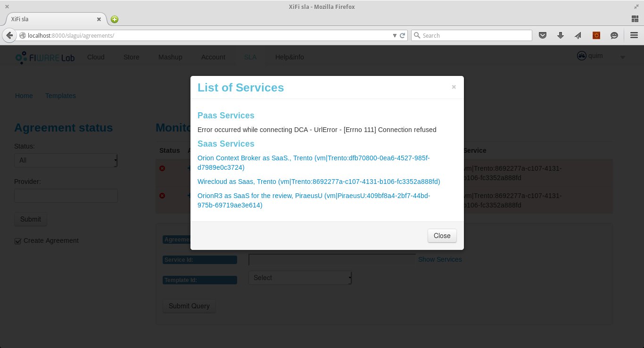
Task: Open the URL history dropdown arrow
Action: 395,35
